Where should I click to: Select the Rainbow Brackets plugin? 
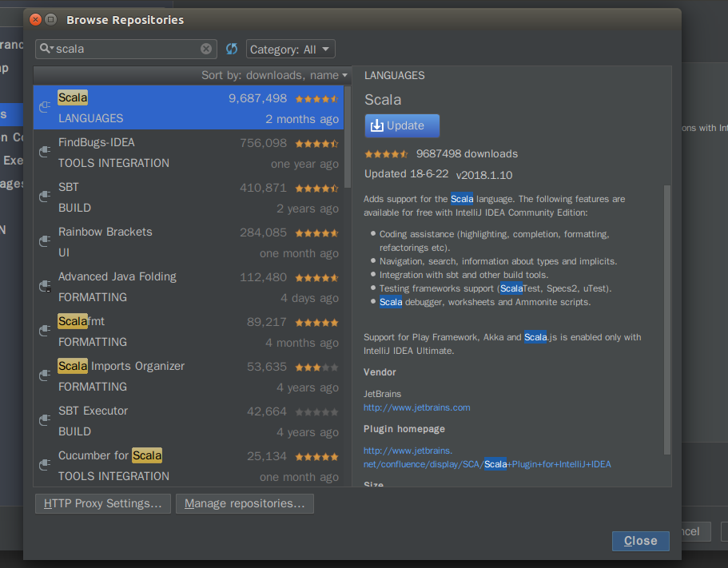pos(189,241)
